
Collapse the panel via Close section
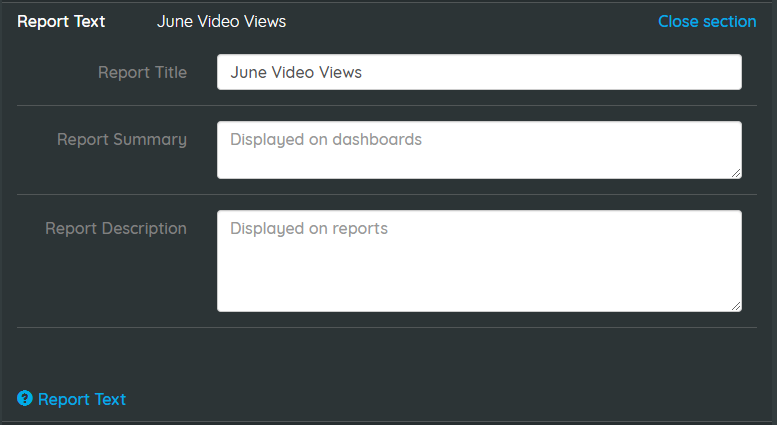tap(707, 21)
